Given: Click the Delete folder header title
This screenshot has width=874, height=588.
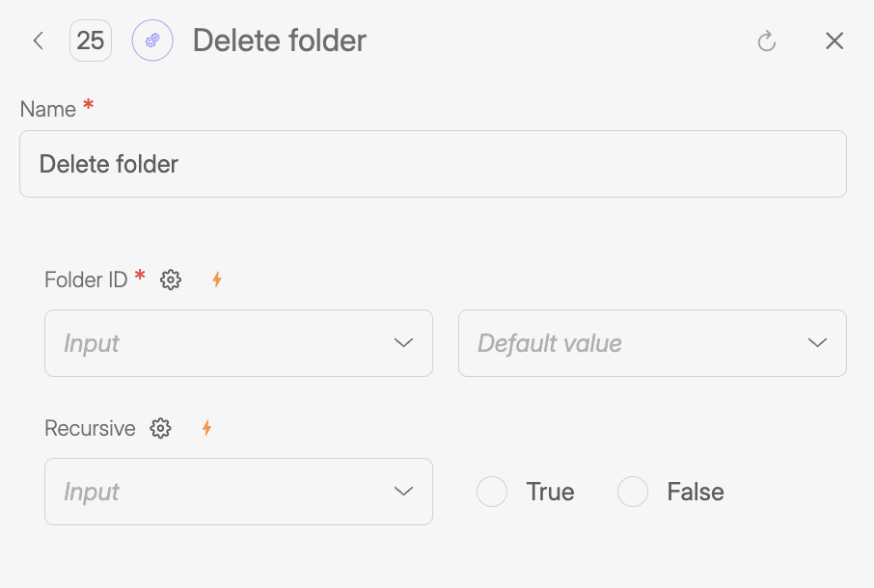Looking at the screenshot, I should coord(280,40).
